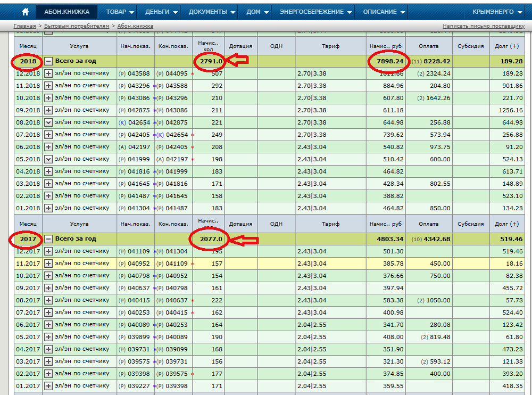Select the 2017 total charge 4803.34
This screenshot has height=395, width=532.
pos(390,239)
